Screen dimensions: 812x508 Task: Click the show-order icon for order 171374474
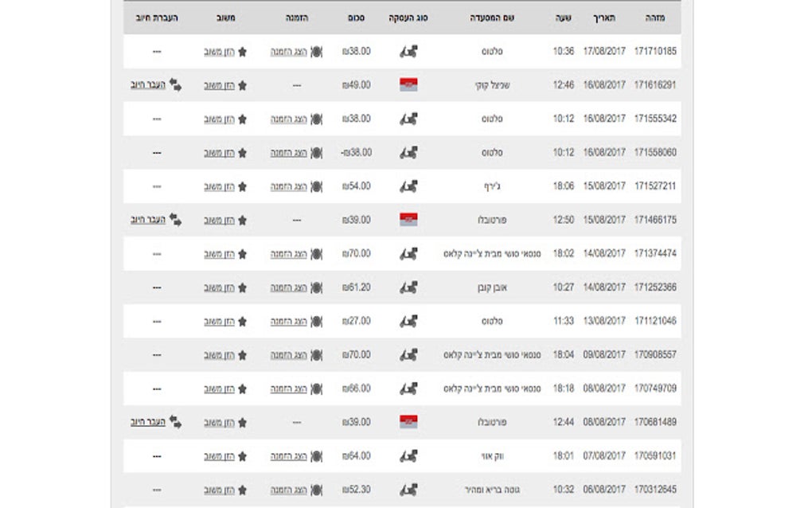point(316,254)
